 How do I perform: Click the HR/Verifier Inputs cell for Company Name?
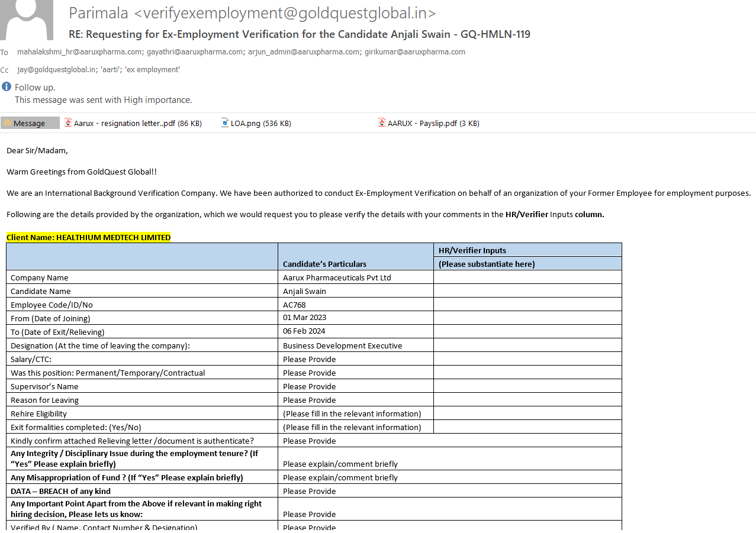(527, 277)
